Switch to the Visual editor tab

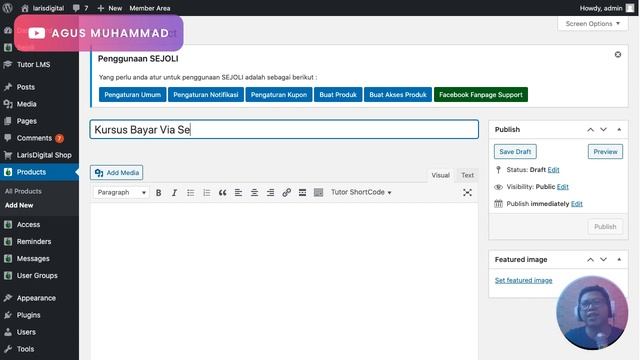point(440,175)
